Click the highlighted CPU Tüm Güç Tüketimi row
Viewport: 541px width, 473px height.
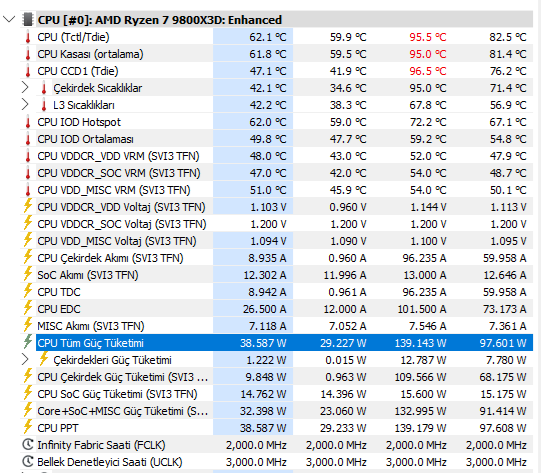(x=284, y=343)
